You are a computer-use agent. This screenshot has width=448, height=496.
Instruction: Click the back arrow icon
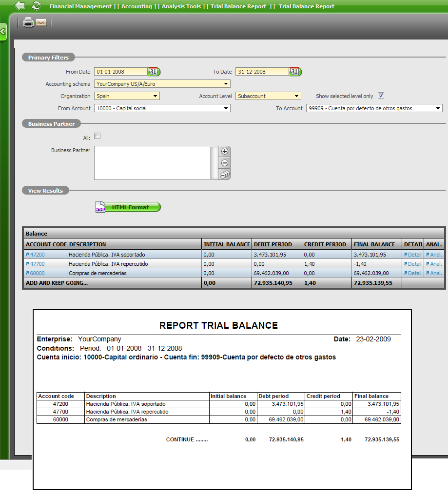[x=20, y=6]
